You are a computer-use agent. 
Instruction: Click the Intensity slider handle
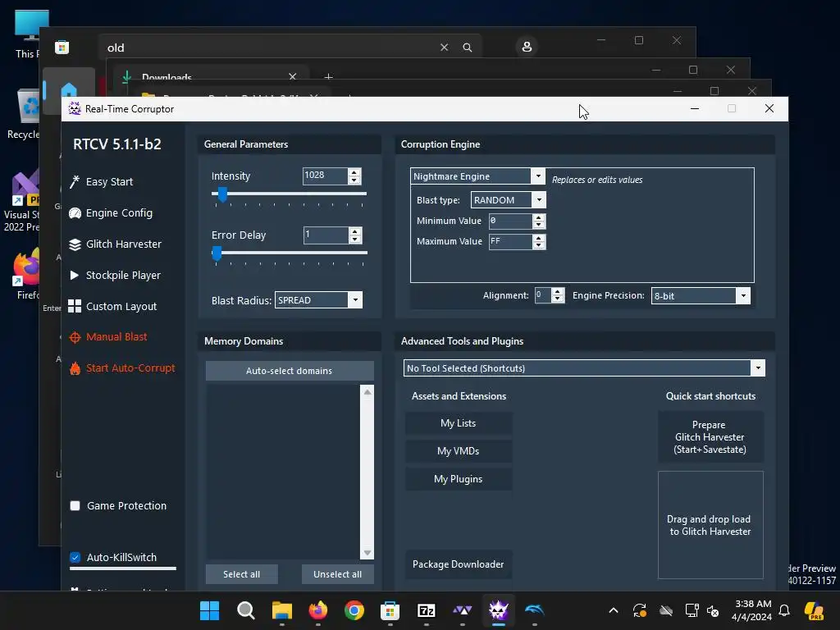point(222,195)
